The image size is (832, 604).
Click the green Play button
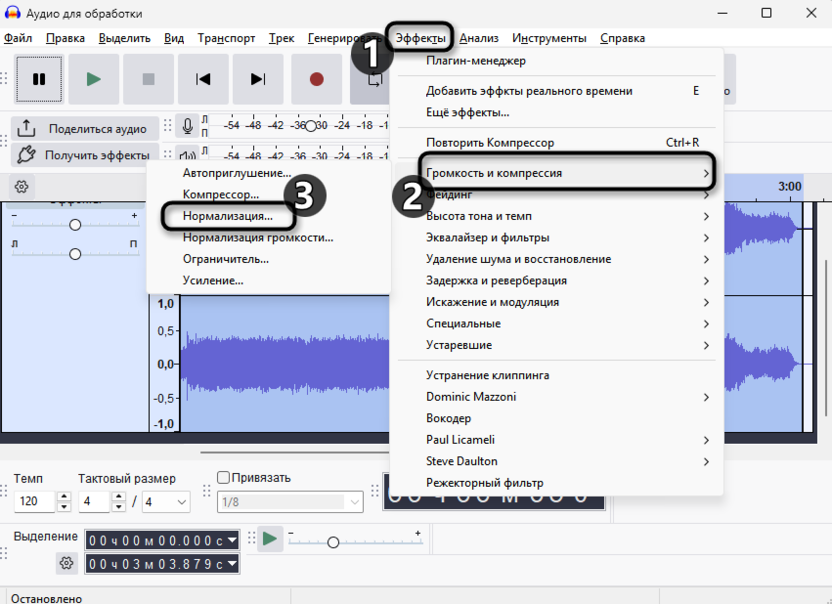[93, 79]
